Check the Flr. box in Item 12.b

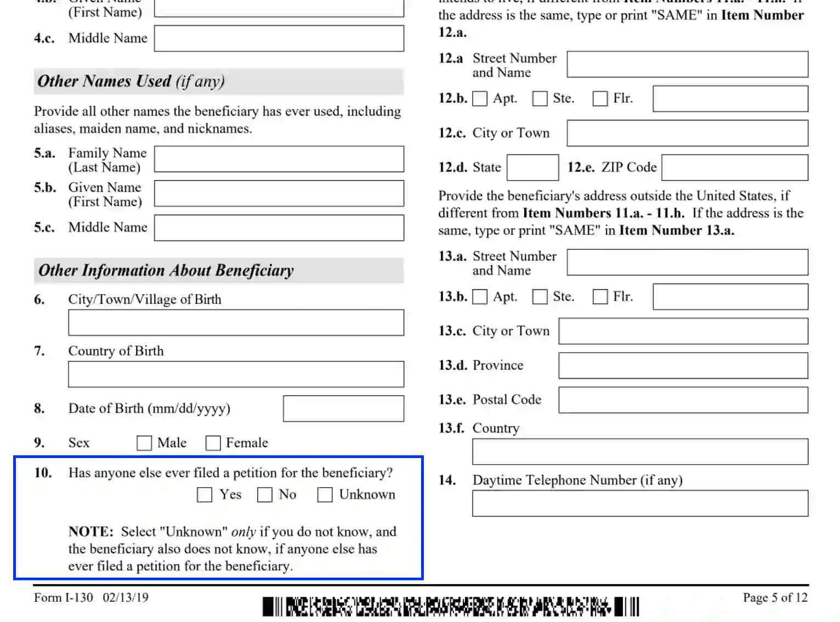[x=600, y=99]
